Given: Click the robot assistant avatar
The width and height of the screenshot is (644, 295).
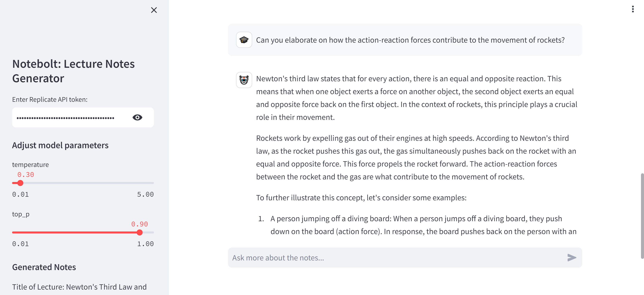Looking at the screenshot, I should (244, 80).
